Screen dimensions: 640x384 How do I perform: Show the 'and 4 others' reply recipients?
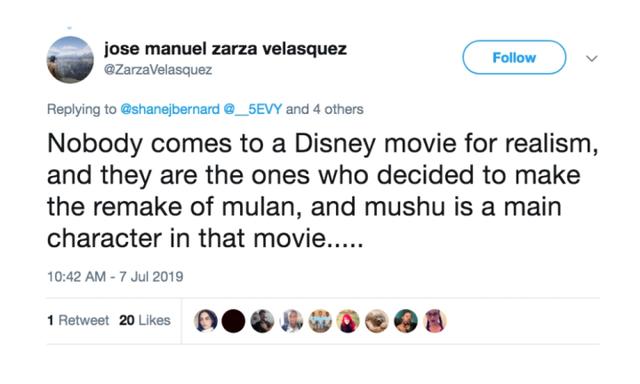[x=324, y=109]
